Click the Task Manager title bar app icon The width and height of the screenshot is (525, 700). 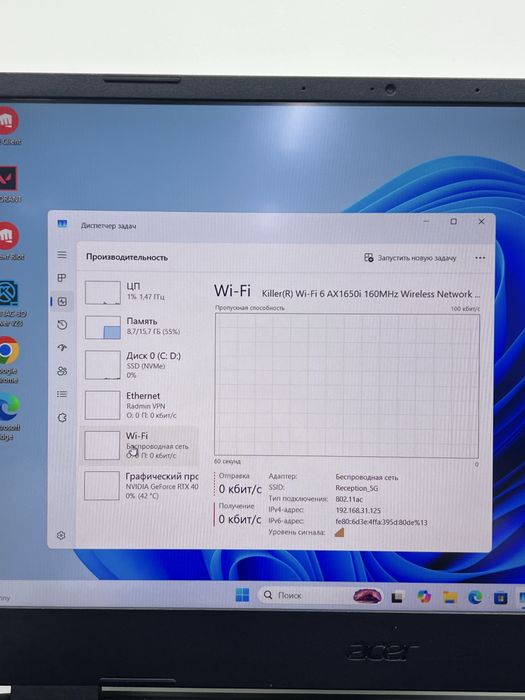pyautogui.click(x=62, y=224)
